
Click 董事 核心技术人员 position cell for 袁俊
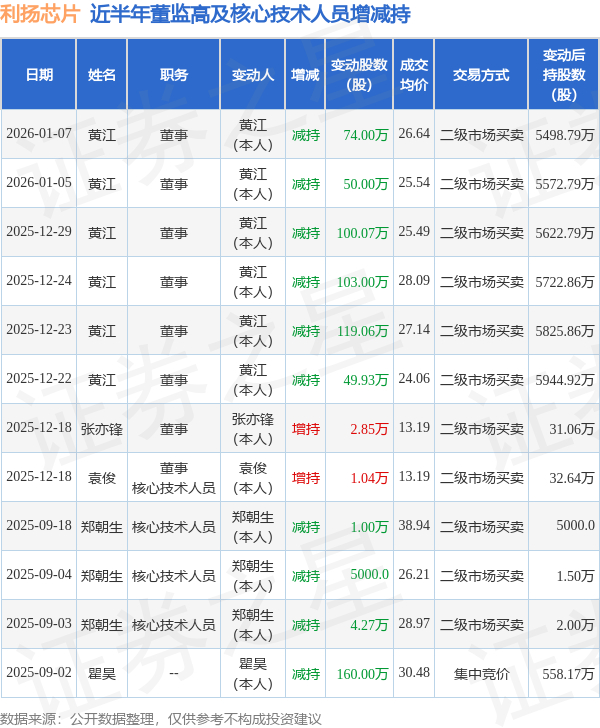[174, 478]
